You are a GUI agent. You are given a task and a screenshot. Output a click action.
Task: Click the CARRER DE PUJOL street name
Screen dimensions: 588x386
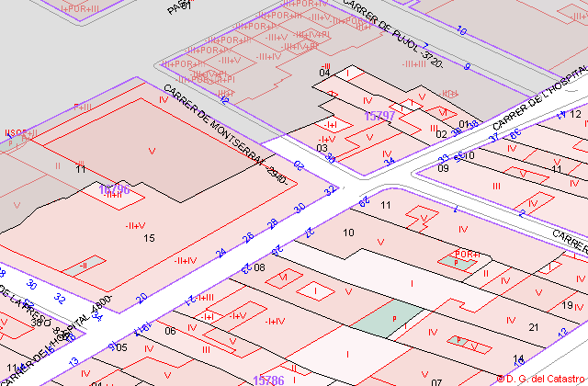pos(392,33)
